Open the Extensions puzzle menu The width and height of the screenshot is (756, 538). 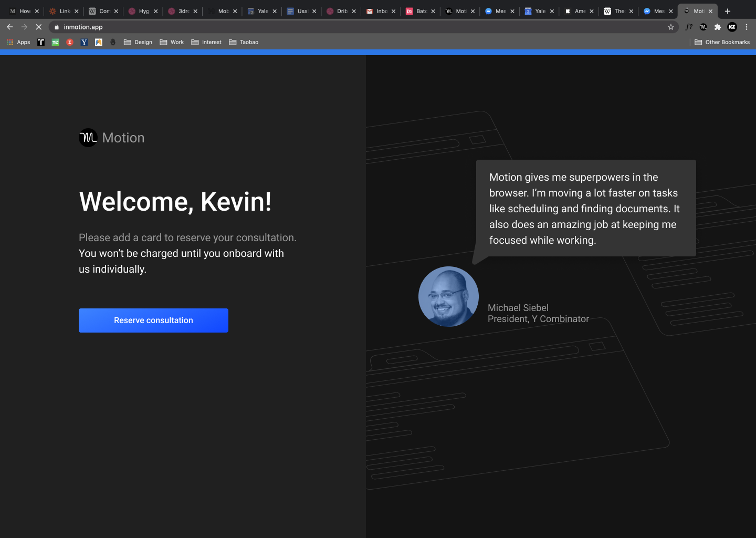click(718, 27)
